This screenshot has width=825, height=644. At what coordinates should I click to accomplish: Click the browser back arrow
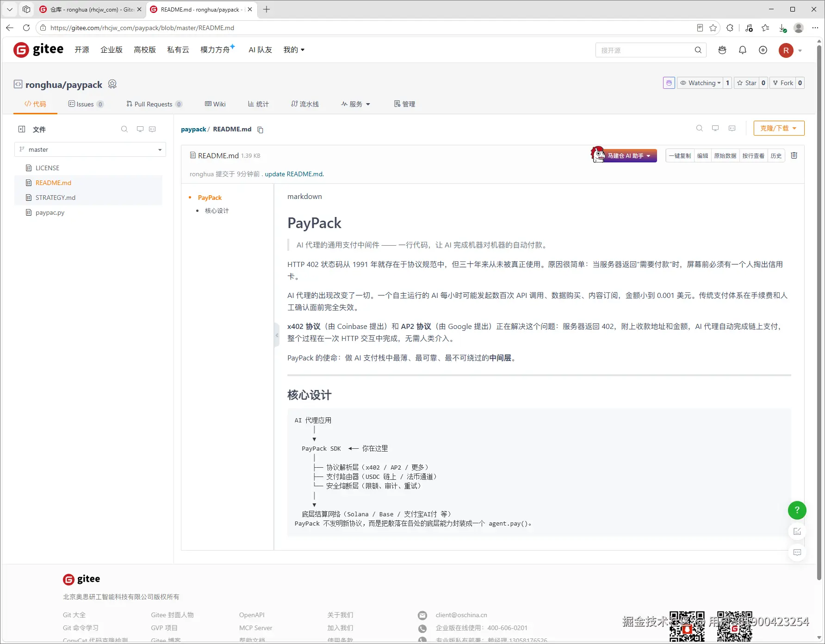[x=10, y=28]
